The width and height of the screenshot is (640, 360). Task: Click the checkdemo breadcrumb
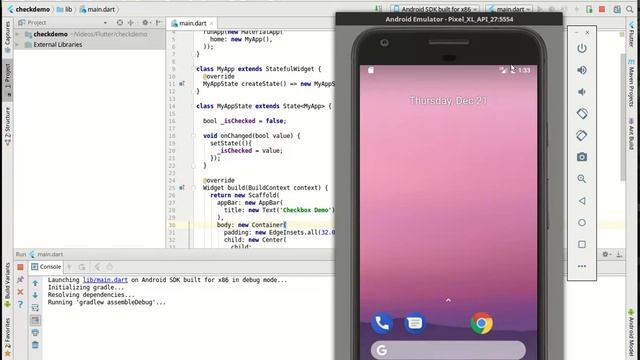28,9
